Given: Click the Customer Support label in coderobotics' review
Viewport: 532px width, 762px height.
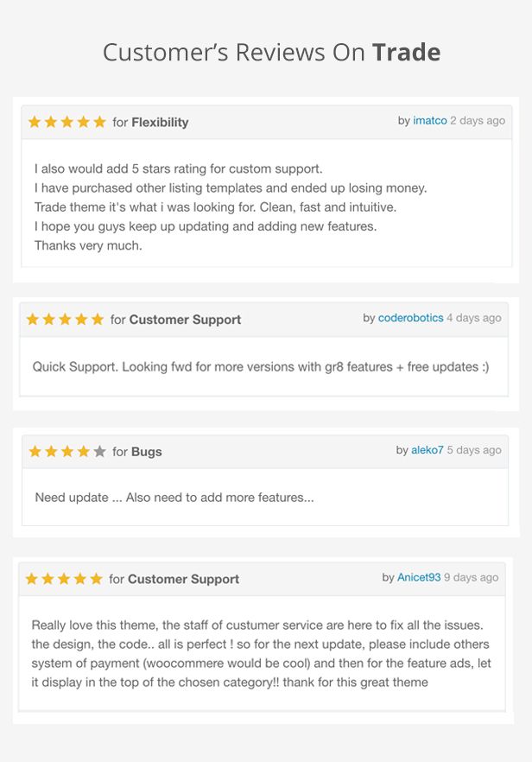Looking at the screenshot, I should [185, 320].
